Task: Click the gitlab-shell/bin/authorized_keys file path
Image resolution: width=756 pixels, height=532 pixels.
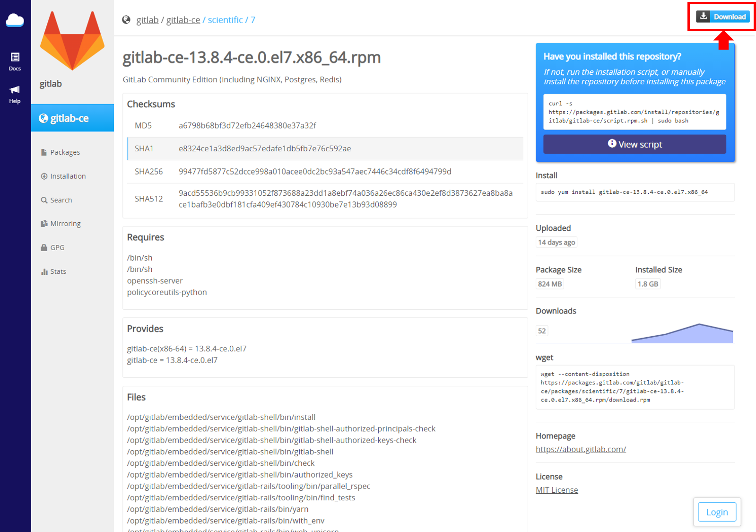Action: point(240,475)
